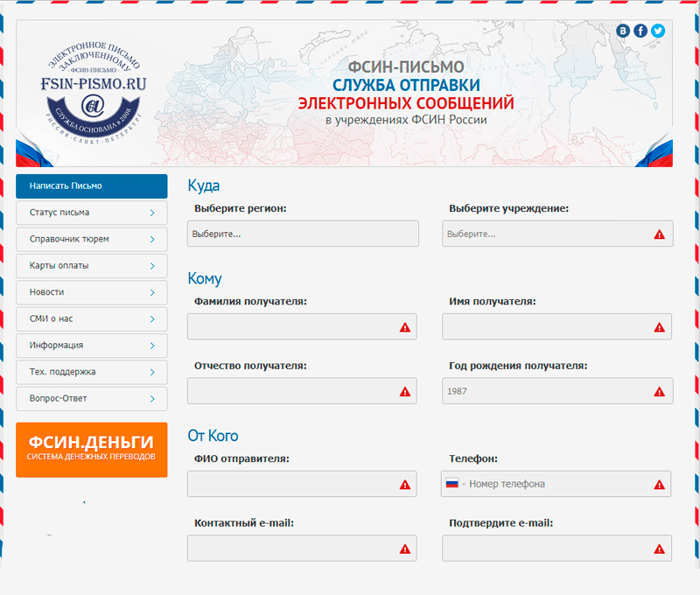Focus the Имя получателя input field
The image size is (700, 595).
click(x=557, y=326)
